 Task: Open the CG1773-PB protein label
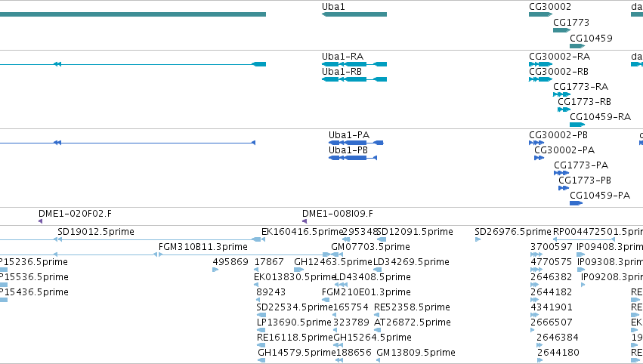click(x=585, y=180)
